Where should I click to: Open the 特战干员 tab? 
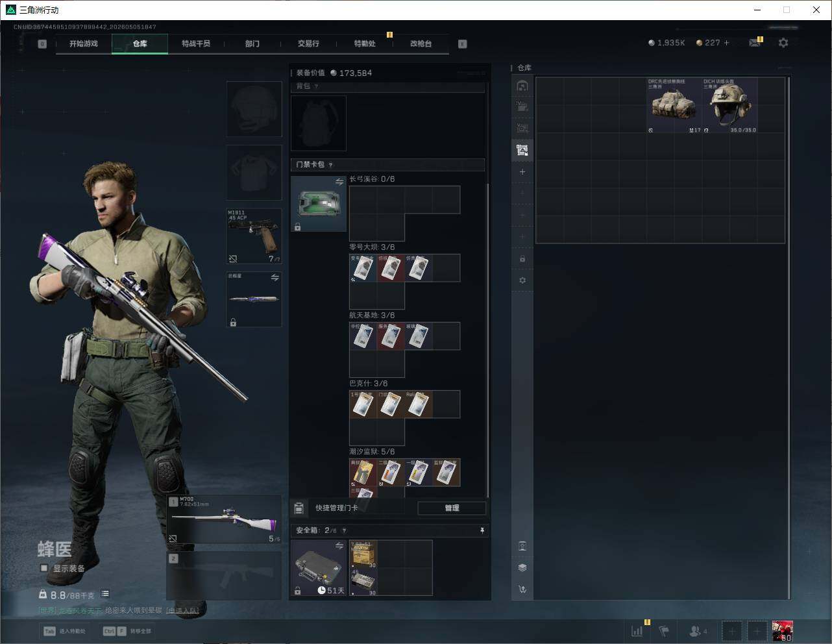click(196, 43)
